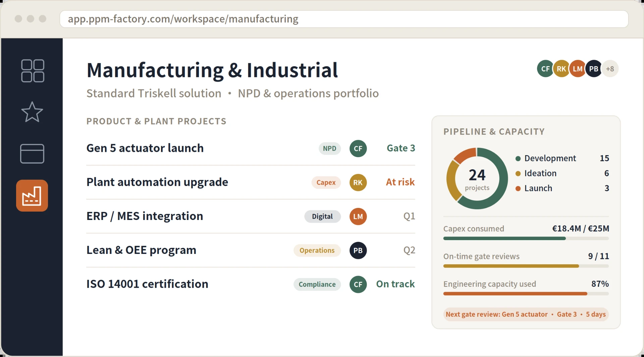Click the Q2 status on Lean row
The width and height of the screenshot is (644, 357).
click(x=409, y=250)
